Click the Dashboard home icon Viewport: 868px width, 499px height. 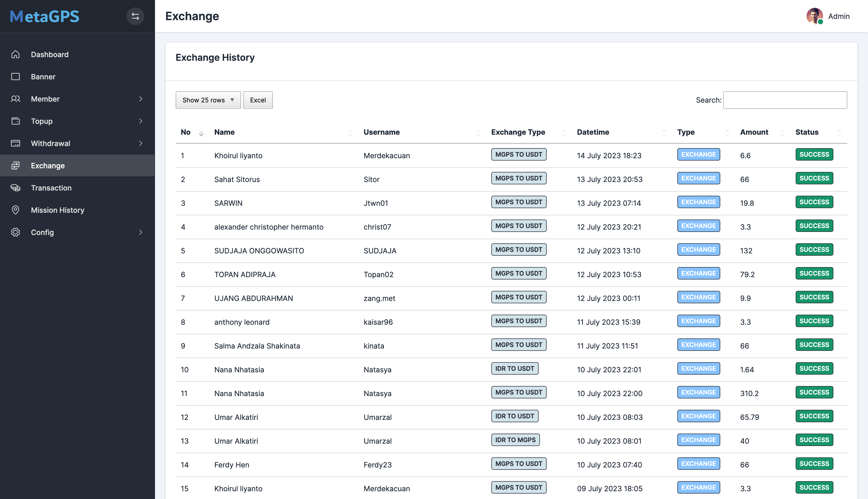(16, 55)
